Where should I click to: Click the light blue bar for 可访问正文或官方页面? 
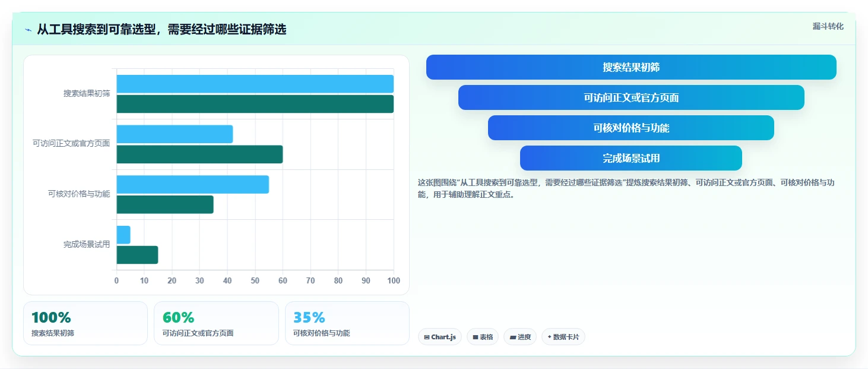point(175,134)
